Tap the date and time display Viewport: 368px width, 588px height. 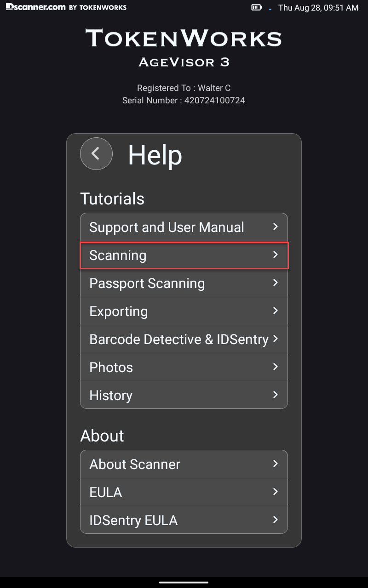coord(318,8)
